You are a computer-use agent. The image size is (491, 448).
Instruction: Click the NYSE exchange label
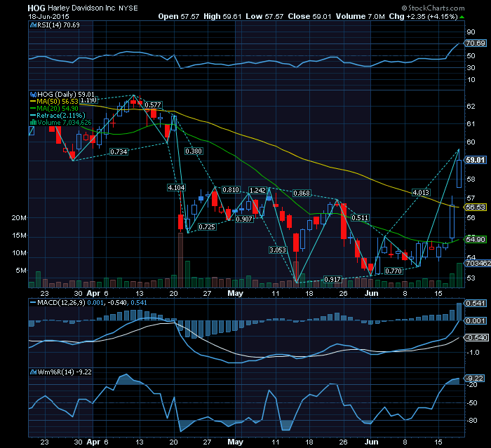click(x=128, y=8)
